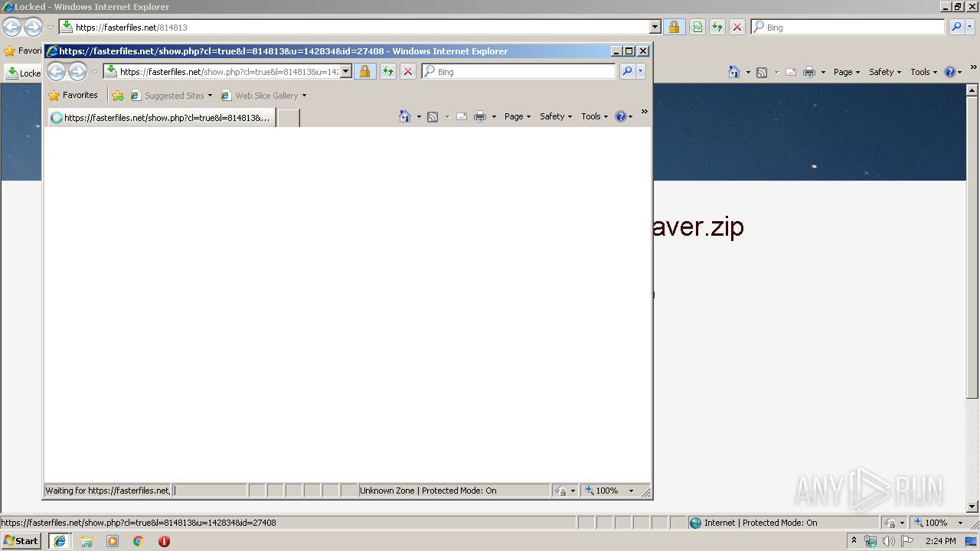Stop loading in background Locked window
Viewport: 980px width, 551px height.
coord(737,27)
